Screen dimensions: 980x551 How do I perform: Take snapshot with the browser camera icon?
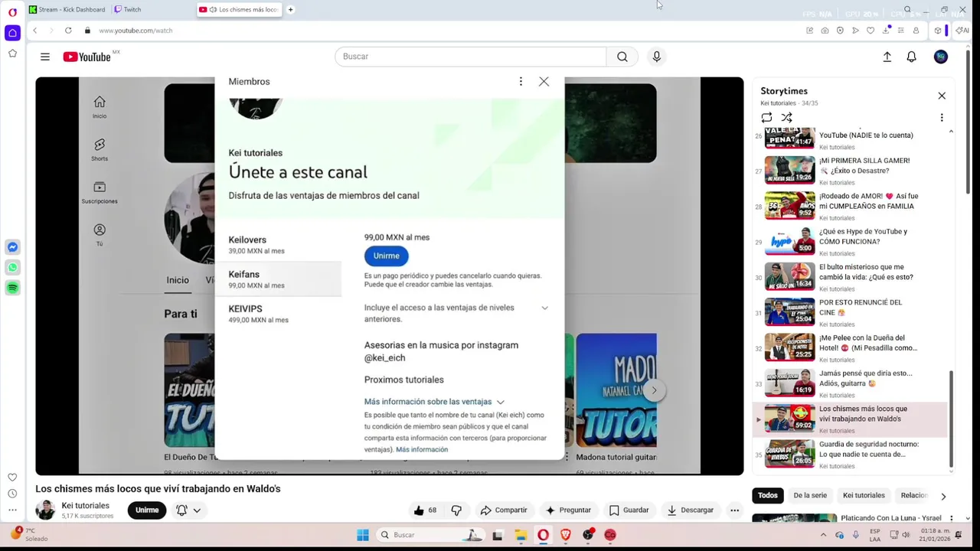(825, 31)
